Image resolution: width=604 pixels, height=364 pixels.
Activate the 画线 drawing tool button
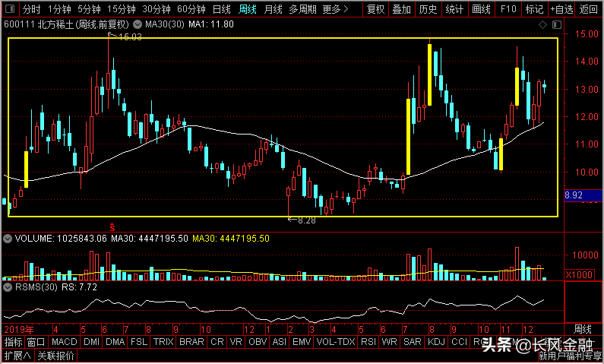481,9
